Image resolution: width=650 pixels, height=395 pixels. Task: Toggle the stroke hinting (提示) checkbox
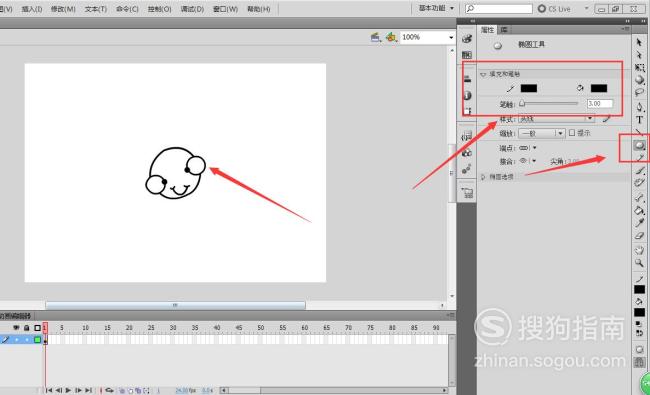[572, 133]
